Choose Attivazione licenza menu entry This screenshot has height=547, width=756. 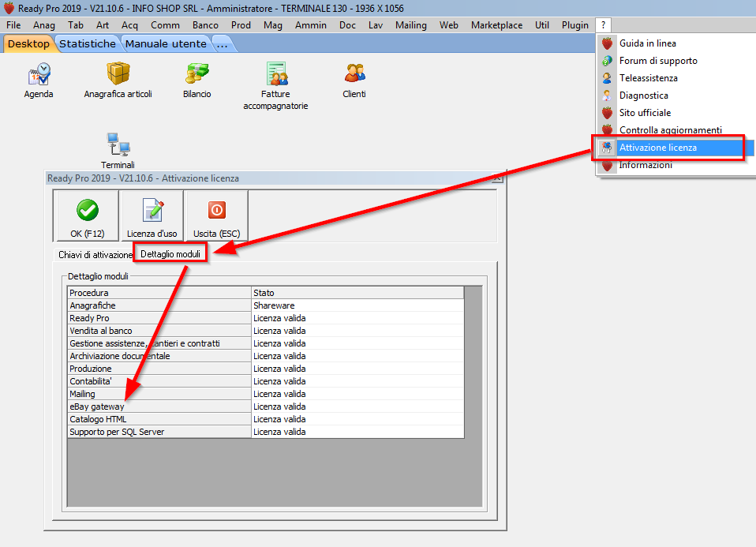676,148
